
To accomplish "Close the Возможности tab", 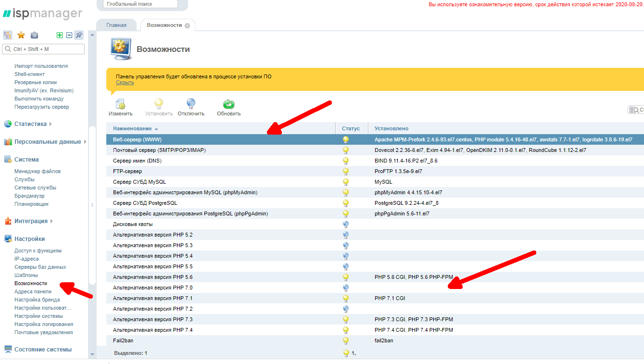I will coord(187,25).
